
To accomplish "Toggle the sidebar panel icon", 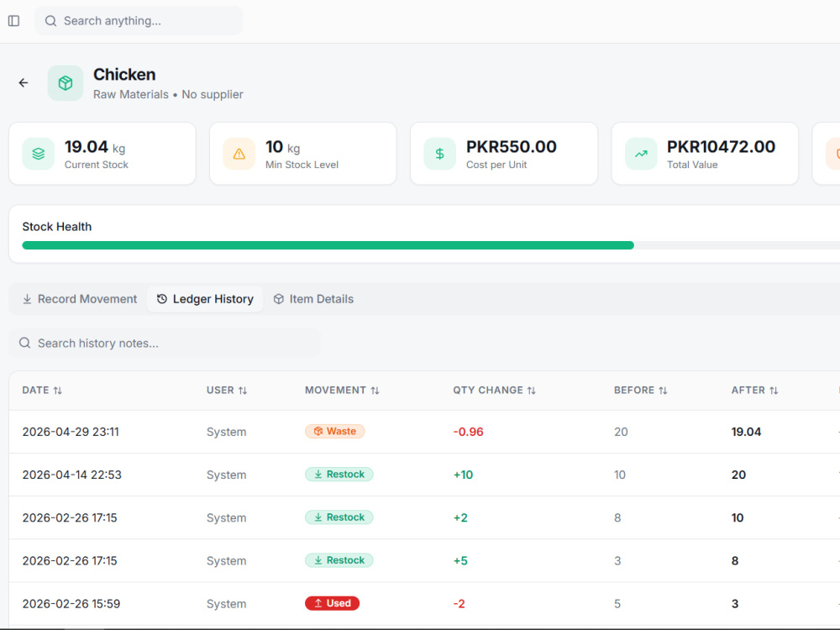I will point(14,21).
